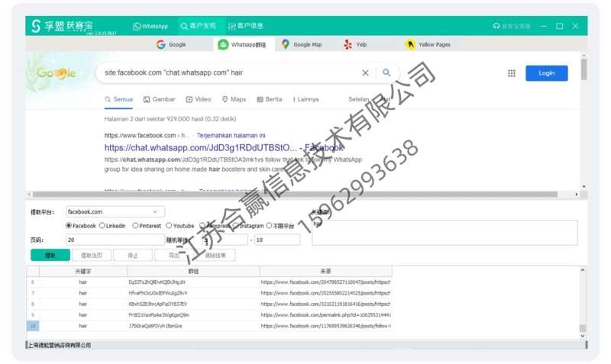The height and width of the screenshot is (364, 611).
Task: Click the green 提取 button
Action: coord(50,256)
